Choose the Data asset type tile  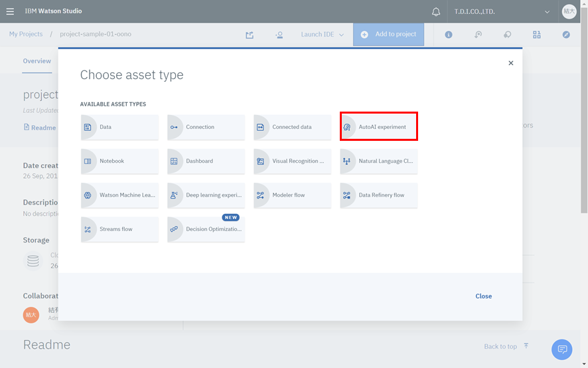[x=119, y=127]
